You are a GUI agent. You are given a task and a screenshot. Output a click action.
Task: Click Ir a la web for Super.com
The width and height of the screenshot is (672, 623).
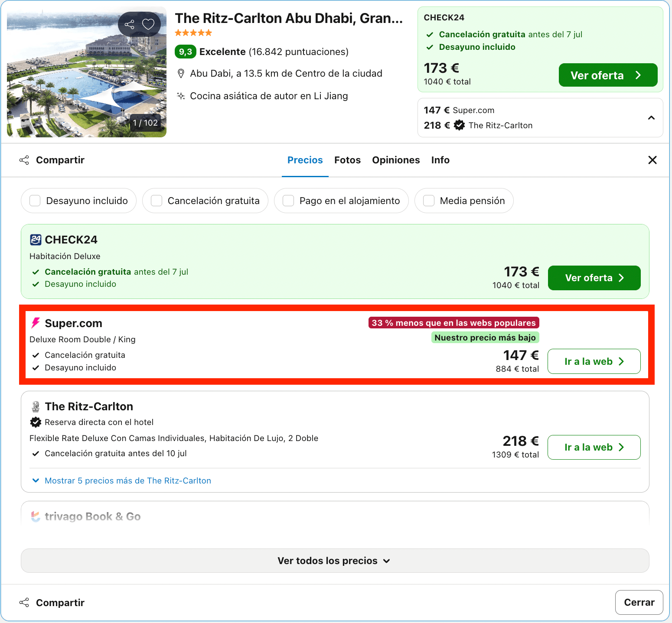click(x=594, y=361)
